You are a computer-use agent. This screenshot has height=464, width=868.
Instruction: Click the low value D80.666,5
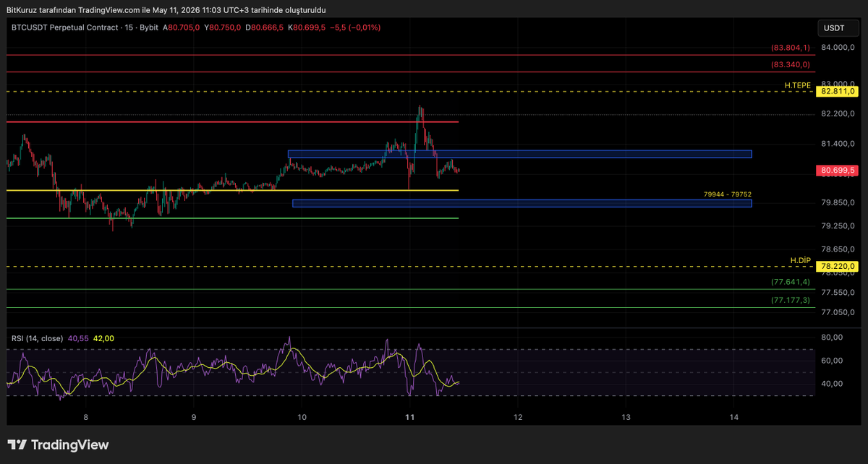pyautogui.click(x=265, y=27)
